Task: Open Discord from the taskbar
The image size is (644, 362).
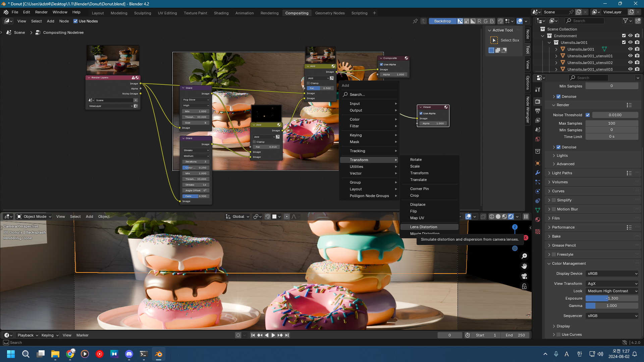Action: (129, 354)
